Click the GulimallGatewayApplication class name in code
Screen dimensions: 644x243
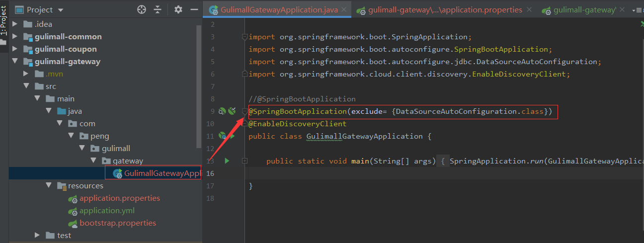[x=364, y=136]
